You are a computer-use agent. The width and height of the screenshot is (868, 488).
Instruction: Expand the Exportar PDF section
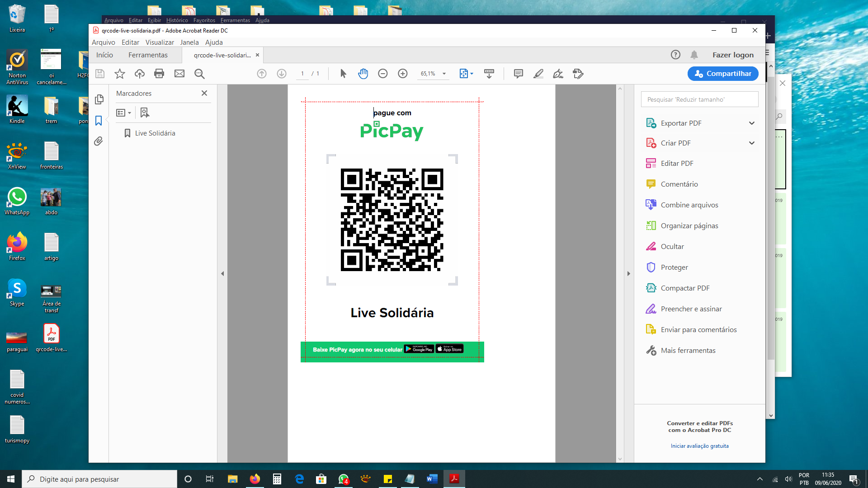pyautogui.click(x=752, y=123)
